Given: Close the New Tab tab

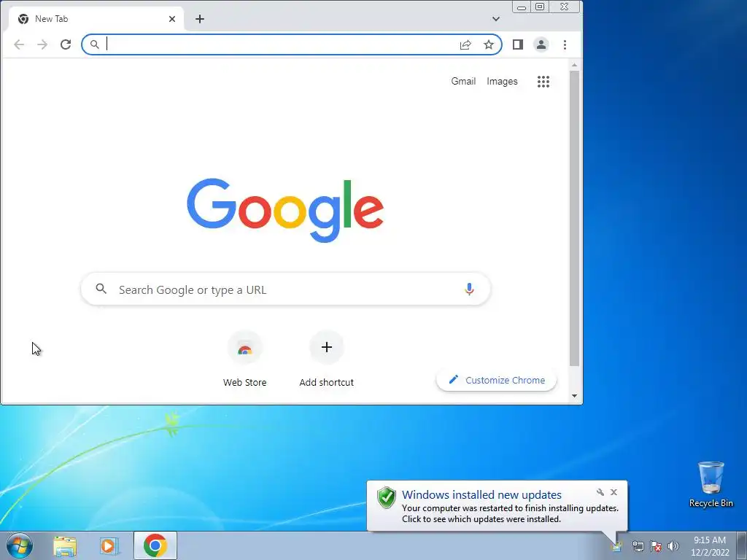Looking at the screenshot, I should [172, 19].
